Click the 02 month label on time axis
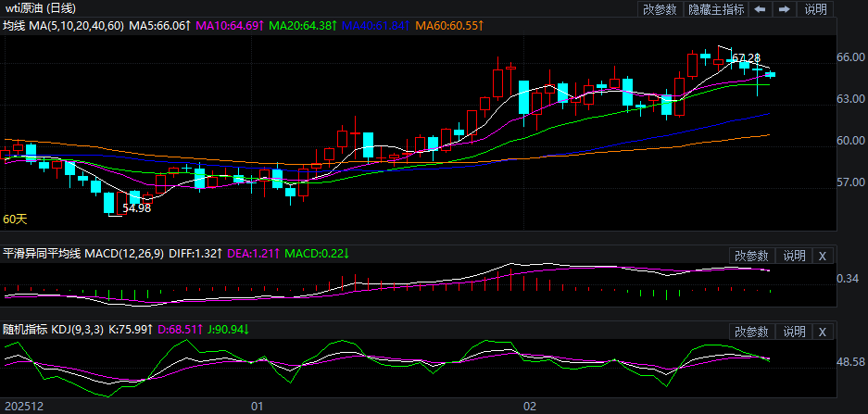868x414 pixels. [530, 406]
